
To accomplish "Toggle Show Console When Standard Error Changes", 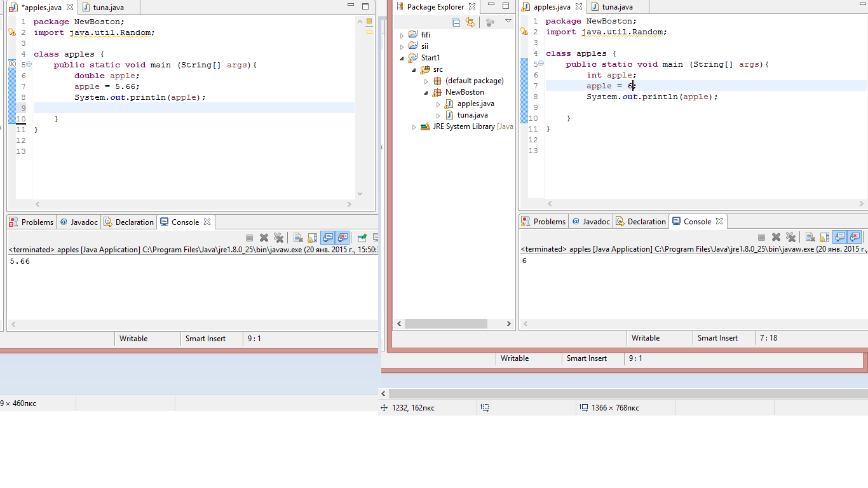I will tap(342, 238).
